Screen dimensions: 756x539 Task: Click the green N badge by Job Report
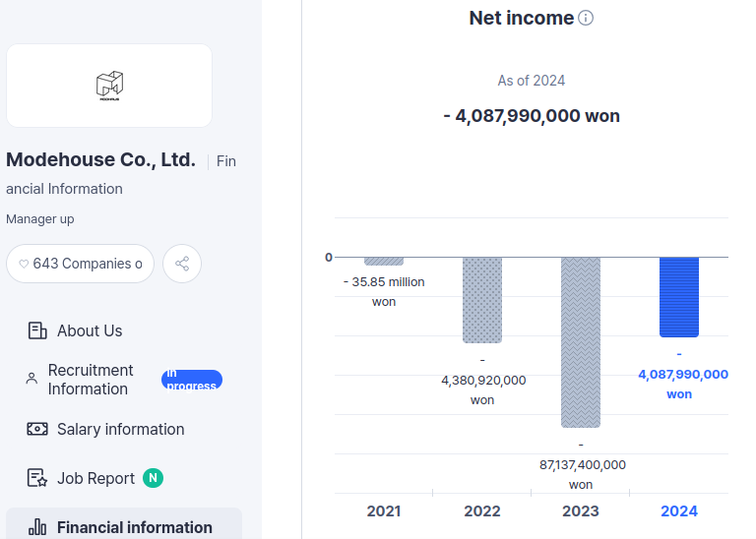pos(153,478)
